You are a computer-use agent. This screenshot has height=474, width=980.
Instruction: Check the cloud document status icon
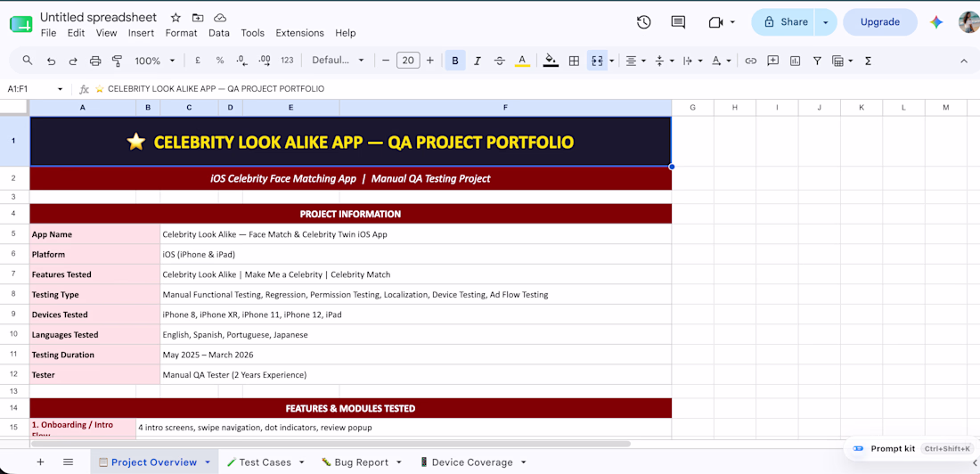pos(219,18)
